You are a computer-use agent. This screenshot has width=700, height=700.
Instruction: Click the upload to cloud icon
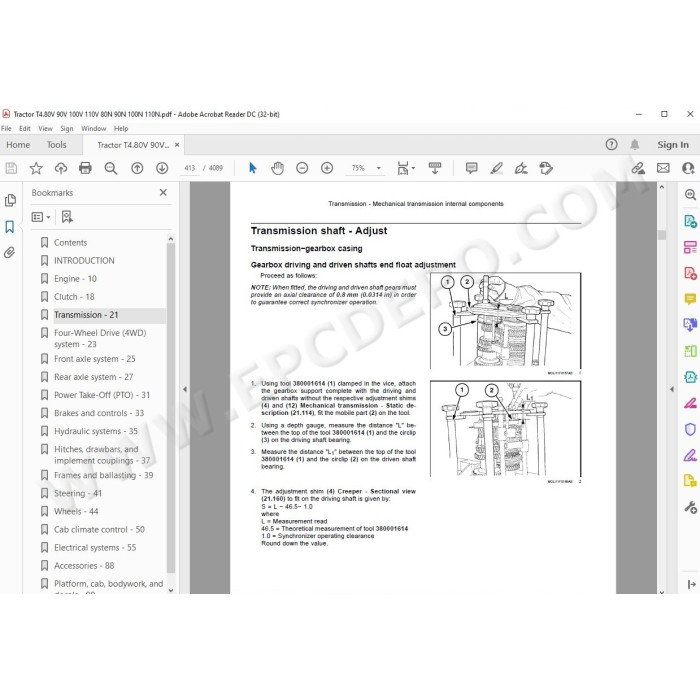tap(61, 168)
